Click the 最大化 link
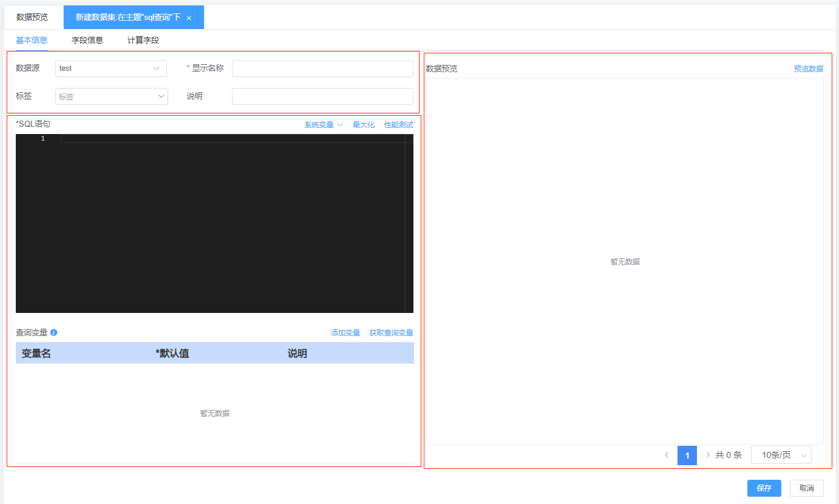Viewport: 839px width, 504px height. coord(364,125)
